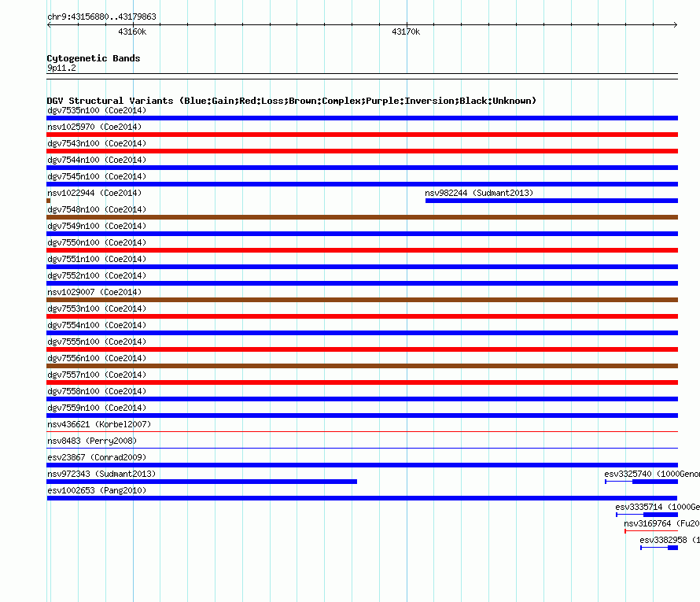Open dgv7556n100 (Coe2014) variant
The width and height of the screenshot is (700, 602).
tap(97, 358)
